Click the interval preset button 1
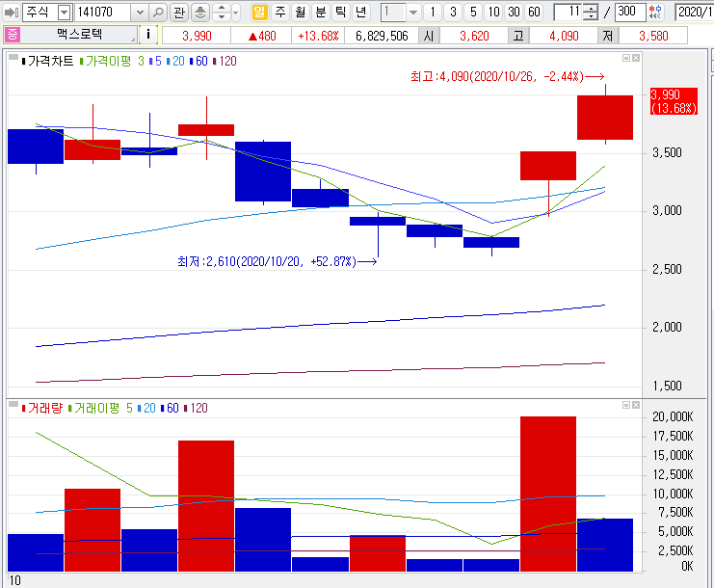The height and width of the screenshot is (588, 714). tap(433, 13)
